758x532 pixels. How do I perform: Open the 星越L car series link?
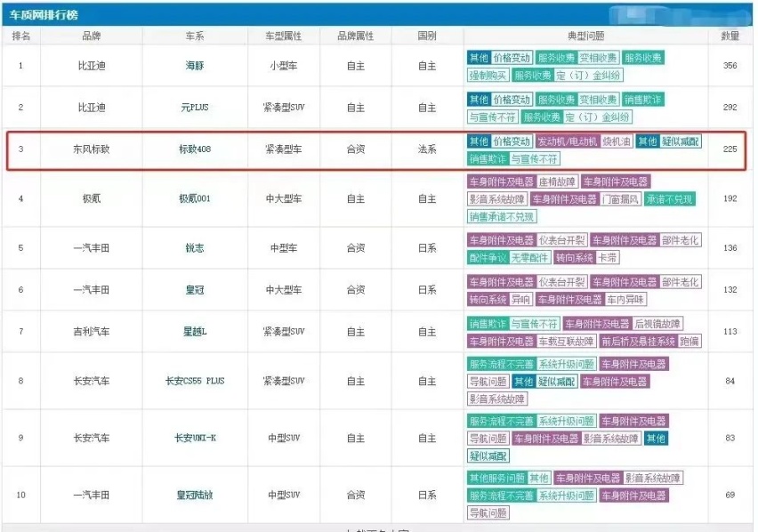pos(195,332)
